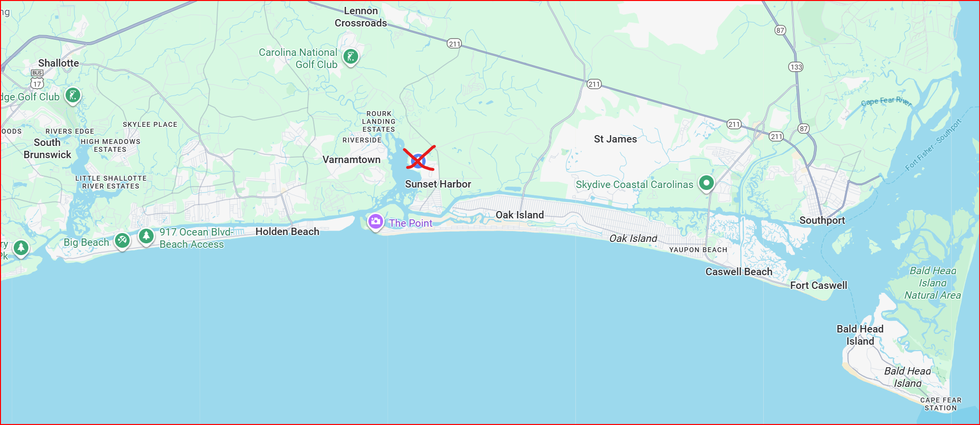Click the blue marker under the red X
Image resolution: width=980 pixels, height=425 pixels.
[x=418, y=161]
